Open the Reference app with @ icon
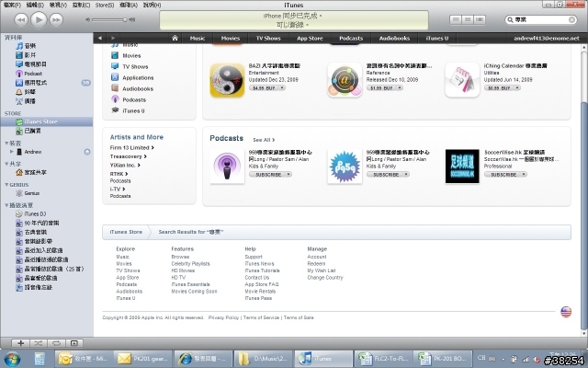 click(345, 80)
